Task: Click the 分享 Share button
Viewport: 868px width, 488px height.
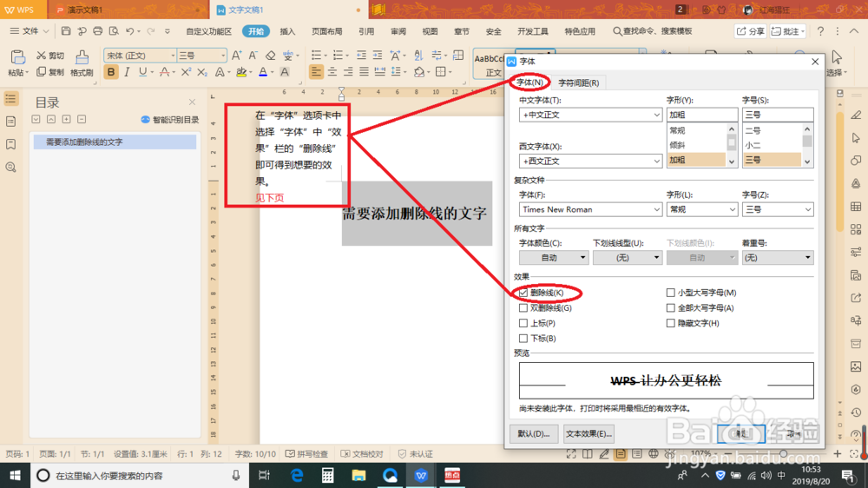Action: coord(751,31)
